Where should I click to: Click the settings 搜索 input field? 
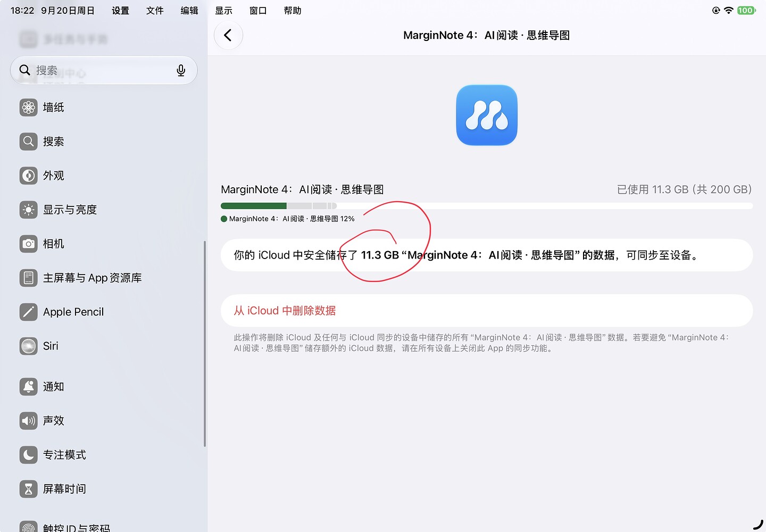click(x=104, y=70)
